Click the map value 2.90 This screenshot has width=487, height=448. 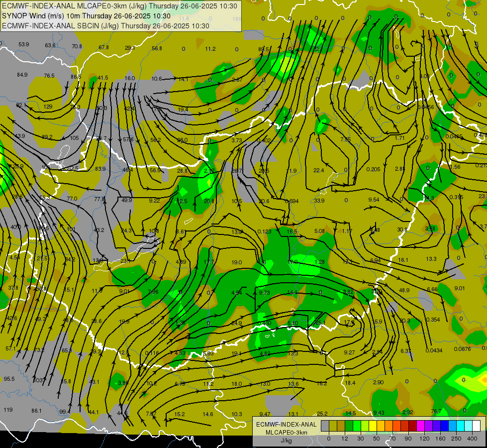click(378, 382)
